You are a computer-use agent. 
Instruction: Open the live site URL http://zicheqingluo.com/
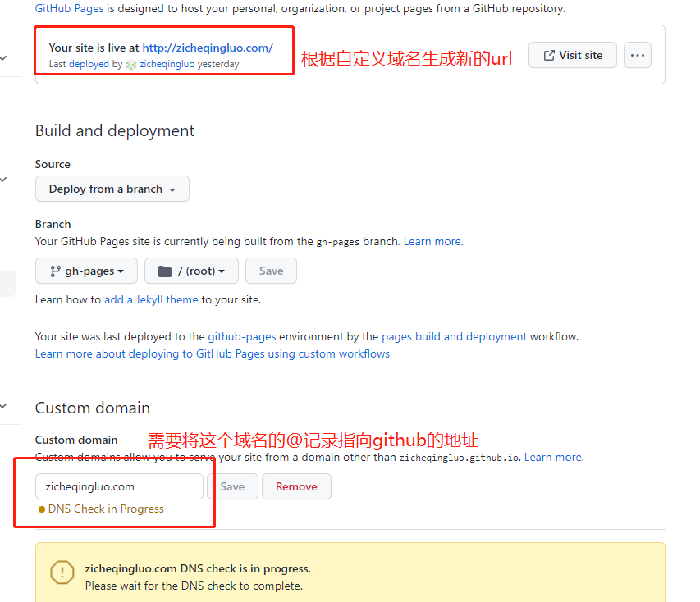pos(208,48)
